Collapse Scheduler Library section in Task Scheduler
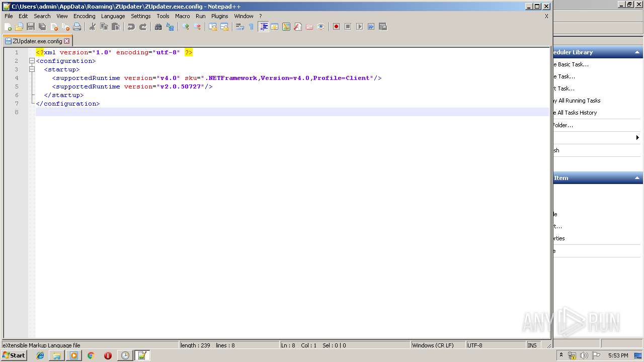 tap(637, 52)
